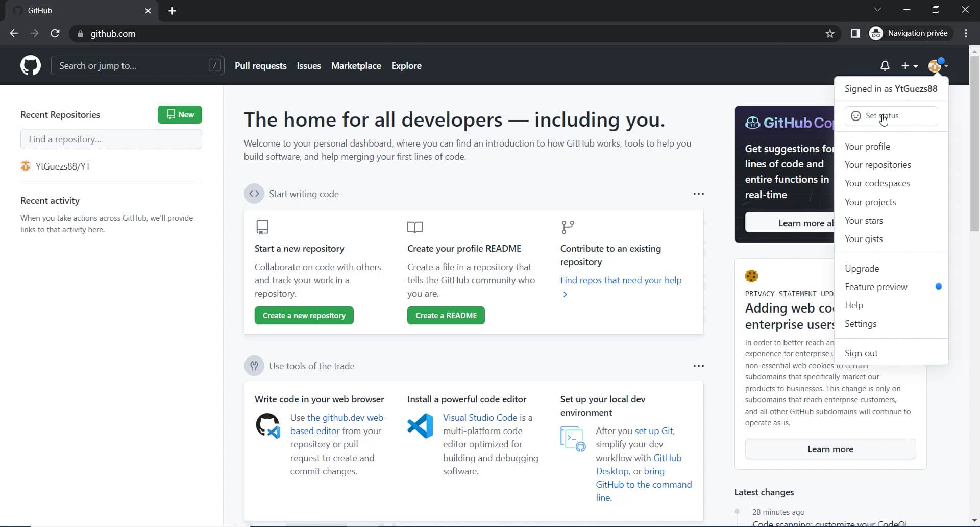Image resolution: width=980 pixels, height=527 pixels.
Task: Open the Start writing code options menu
Action: click(x=698, y=194)
